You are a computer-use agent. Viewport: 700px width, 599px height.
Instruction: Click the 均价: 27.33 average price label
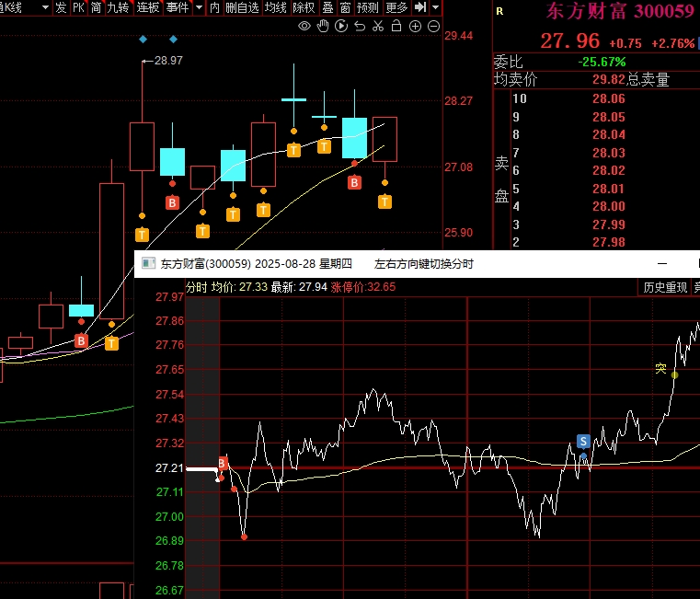pyautogui.click(x=239, y=287)
